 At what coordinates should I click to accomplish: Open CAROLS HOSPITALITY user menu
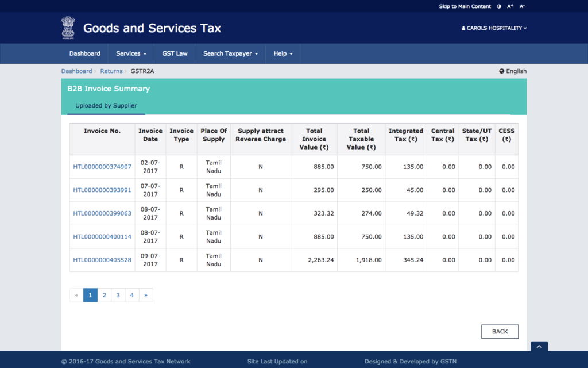[494, 28]
